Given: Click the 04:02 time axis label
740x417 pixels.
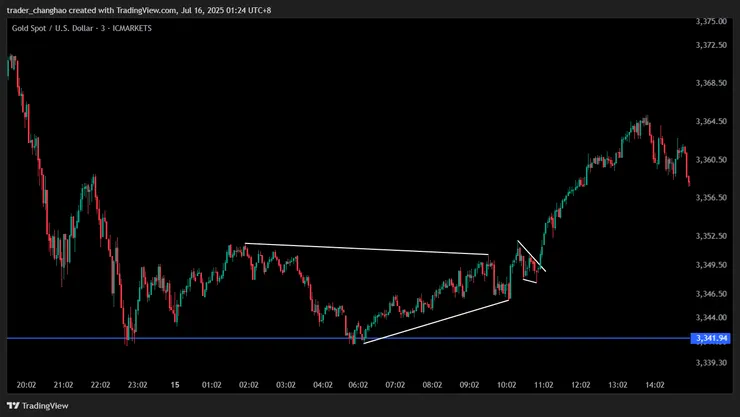Looking at the screenshot, I should click(323, 385).
